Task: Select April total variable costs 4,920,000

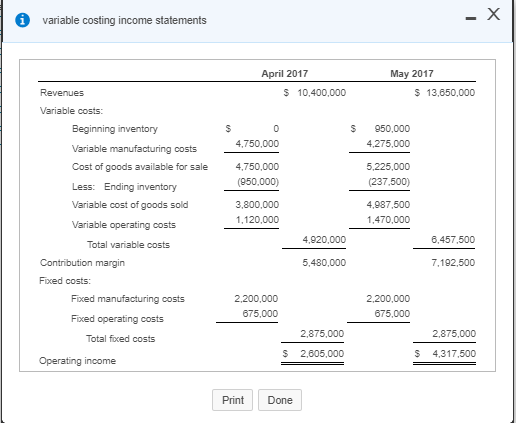Action: pyautogui.click(x=324, y=240)
